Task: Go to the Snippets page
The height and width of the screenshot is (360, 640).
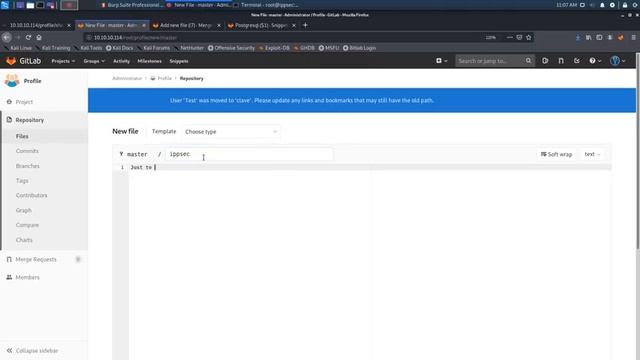Action: tap(179, 61)
